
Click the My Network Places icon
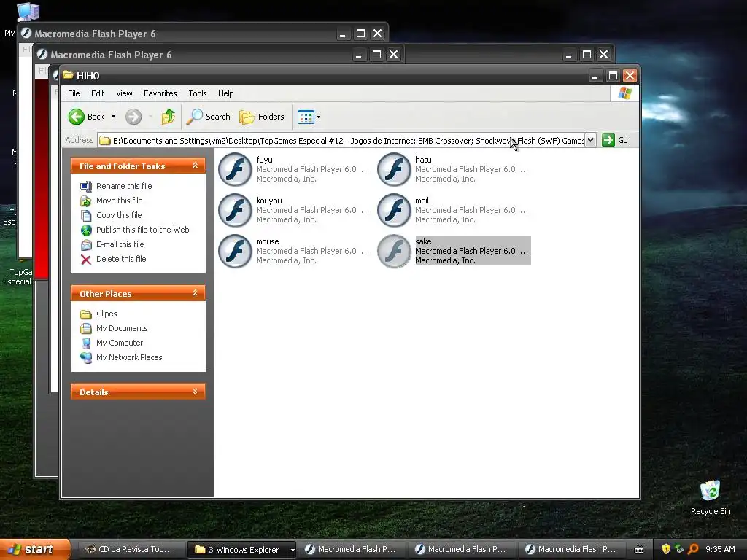(86, 357)
